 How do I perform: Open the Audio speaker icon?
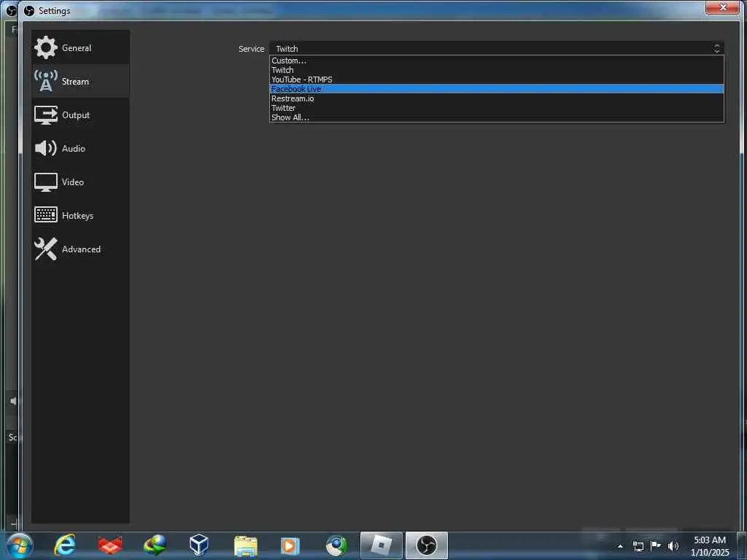[x=46, y=148]
